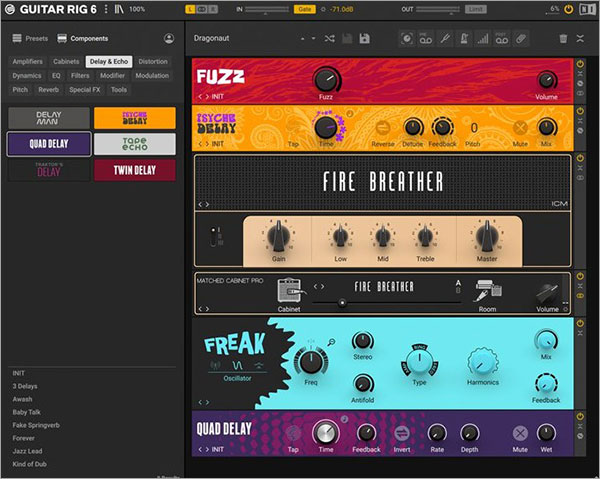
Task: Select the Baby Talk preset
Action: point(26,412)
